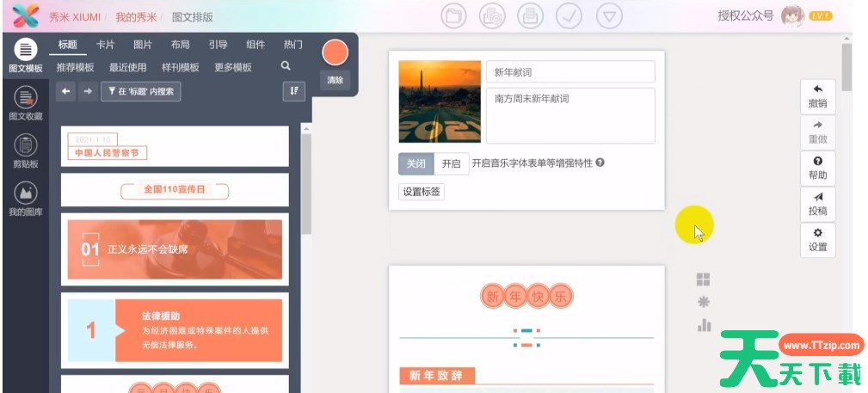Screen dimensions: 868x393
Task: Select 关闭 to disable enhanced features
Action: coord(416,163)
